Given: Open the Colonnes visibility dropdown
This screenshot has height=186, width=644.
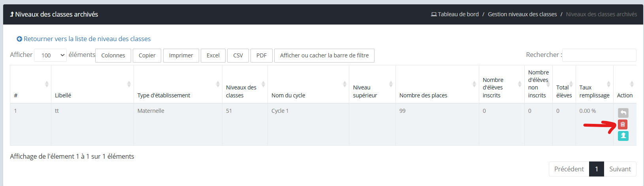Looking at the screenshot, I should 113,55.
